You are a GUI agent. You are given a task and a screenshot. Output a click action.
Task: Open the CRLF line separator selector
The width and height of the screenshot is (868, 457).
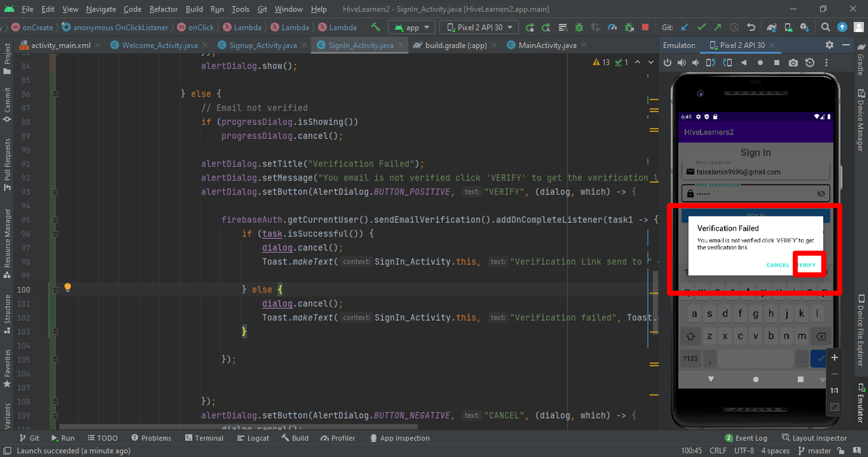(718, 451)
